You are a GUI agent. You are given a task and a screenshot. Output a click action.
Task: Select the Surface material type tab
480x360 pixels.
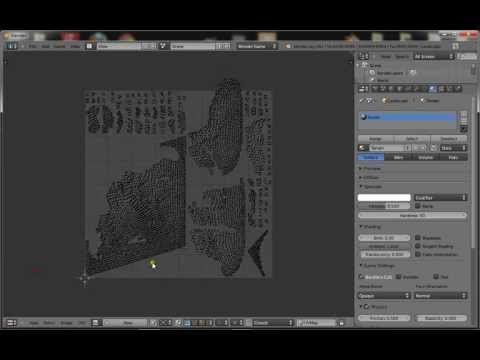[371, 157]
